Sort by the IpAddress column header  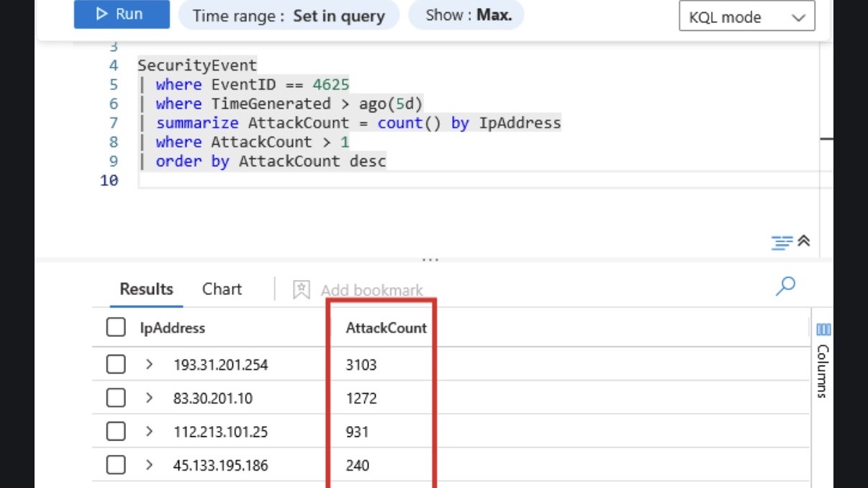tap(172, 328)
